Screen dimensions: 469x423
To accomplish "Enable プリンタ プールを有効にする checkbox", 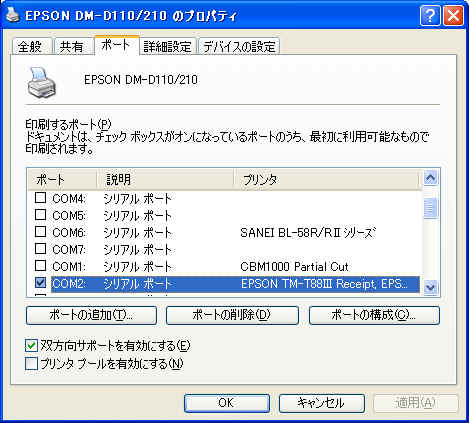I will 31,363.
